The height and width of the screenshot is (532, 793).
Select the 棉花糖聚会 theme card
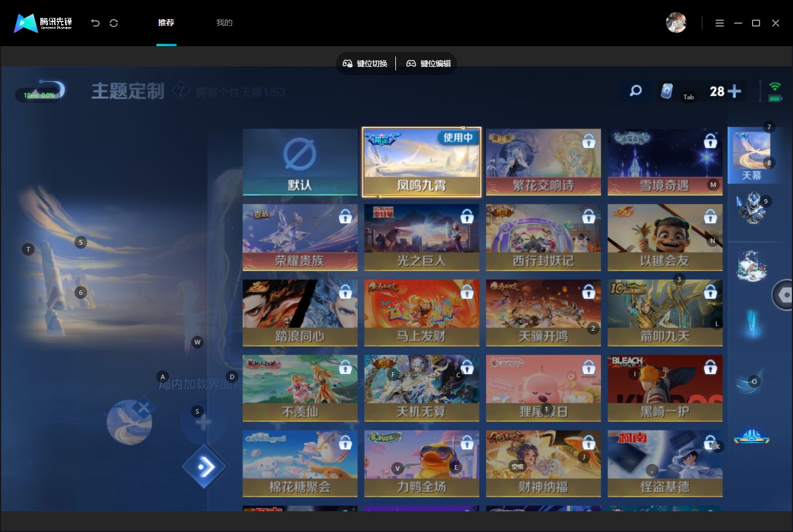300,464
